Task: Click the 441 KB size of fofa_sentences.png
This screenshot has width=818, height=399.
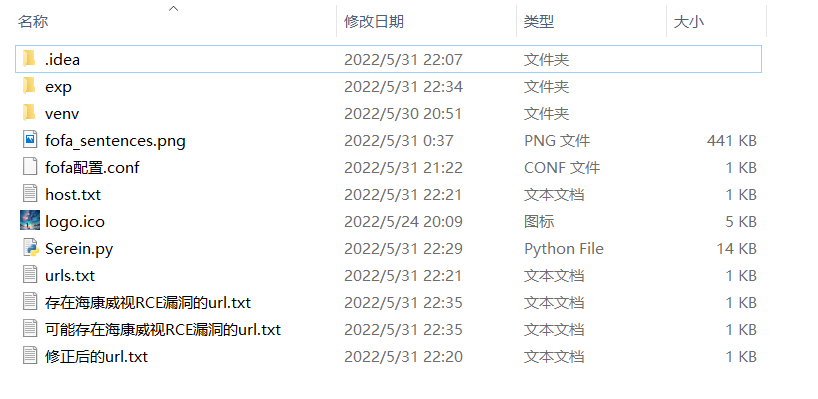Action: tap(731, 140)
